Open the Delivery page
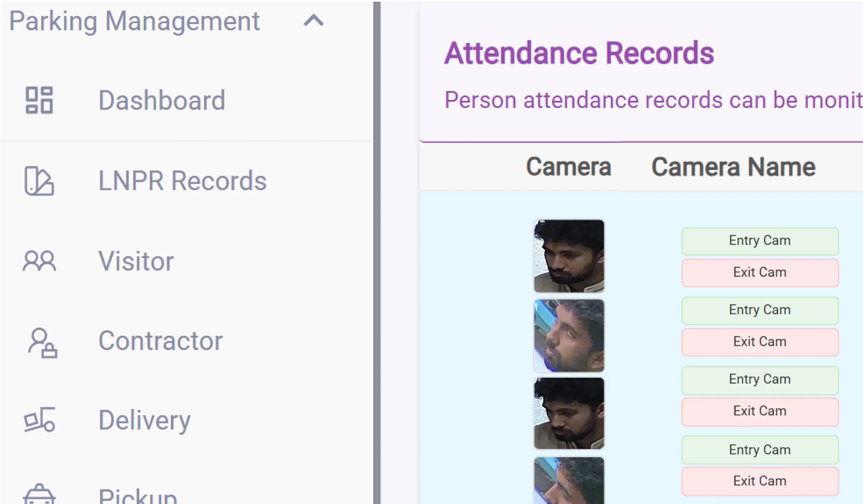This screenshot has height=504, width=863. pyautogui.click(x=144, y=421)
